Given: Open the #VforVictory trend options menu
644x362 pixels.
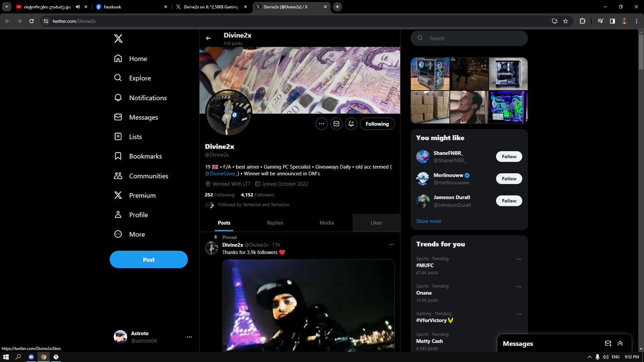Looking at the screenshot, I should click(518, 314).
